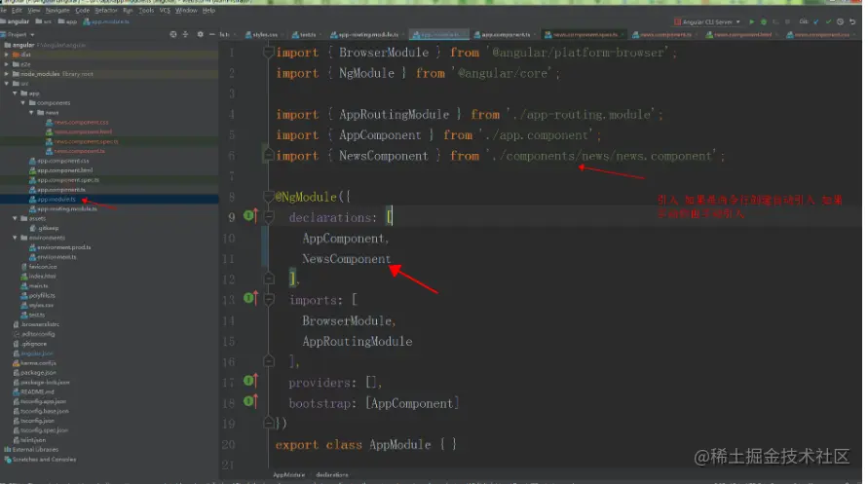Expand the dist folder
The height and width of the screenshot is (484, 868).
point(7,55)
